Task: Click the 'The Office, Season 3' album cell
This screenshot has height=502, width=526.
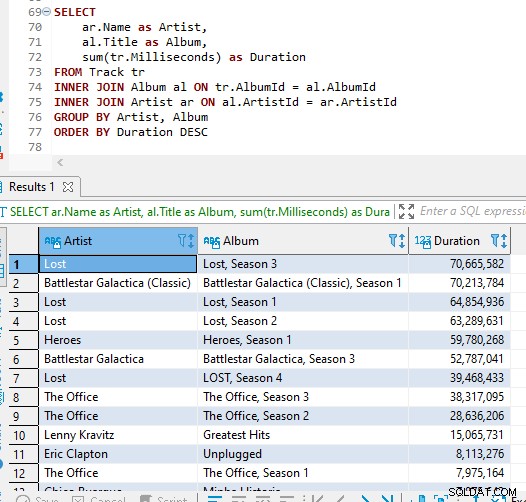Action: pos(303,397)
